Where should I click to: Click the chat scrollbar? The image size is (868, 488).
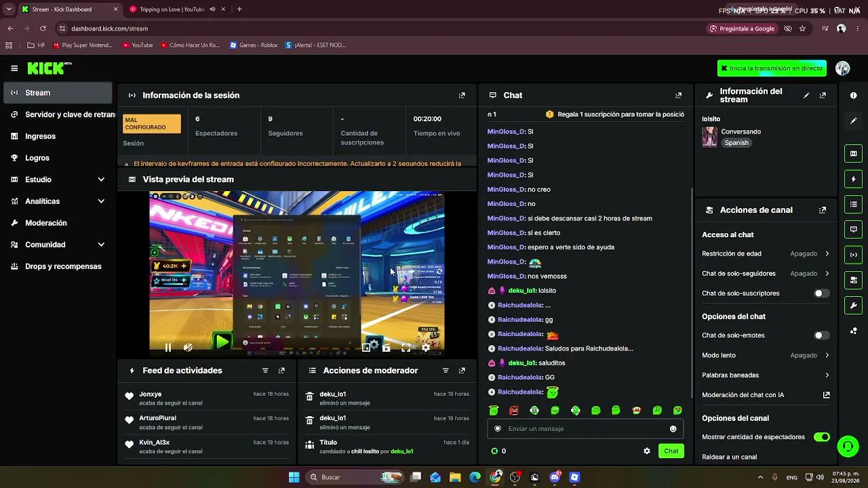click(x=691, y=291)
